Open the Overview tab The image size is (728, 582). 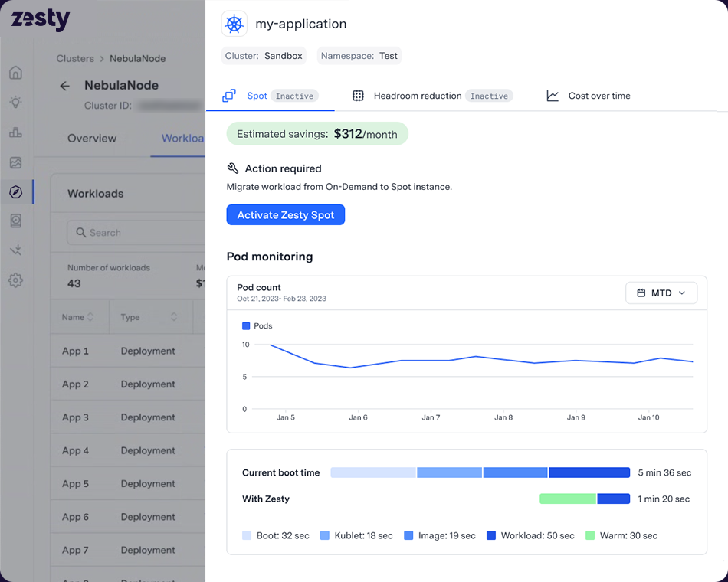point(92,139)
